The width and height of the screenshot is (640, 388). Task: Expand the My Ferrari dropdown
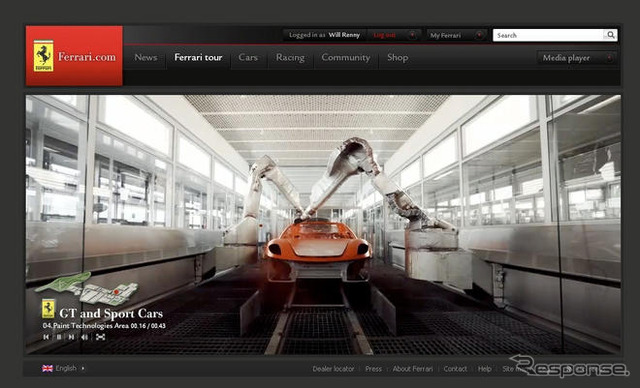(x=479, y=35)
